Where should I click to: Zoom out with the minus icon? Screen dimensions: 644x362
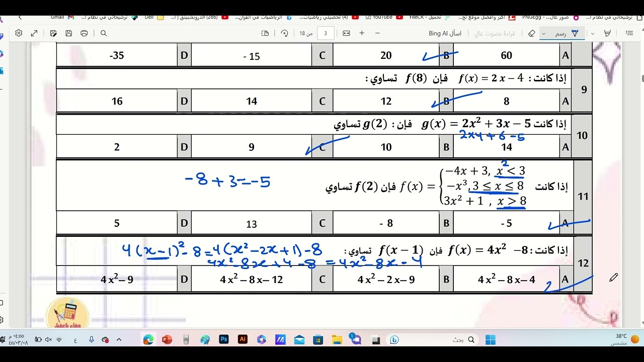377,33
